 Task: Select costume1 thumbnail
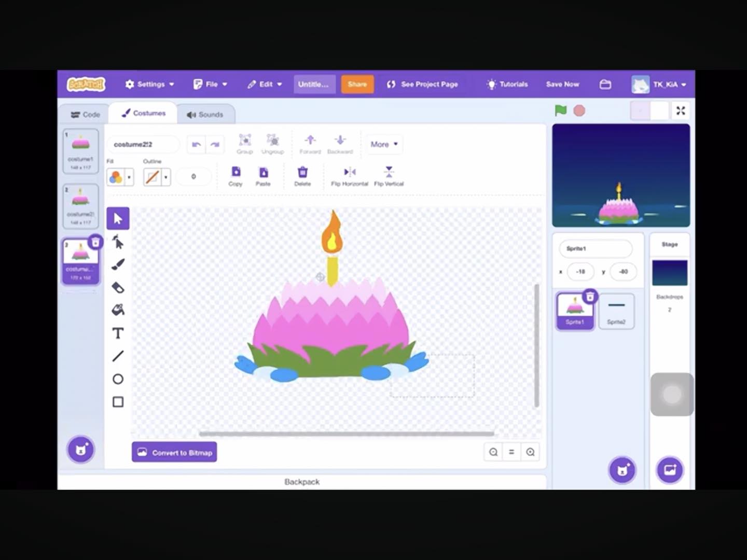[x=80, y=151]
